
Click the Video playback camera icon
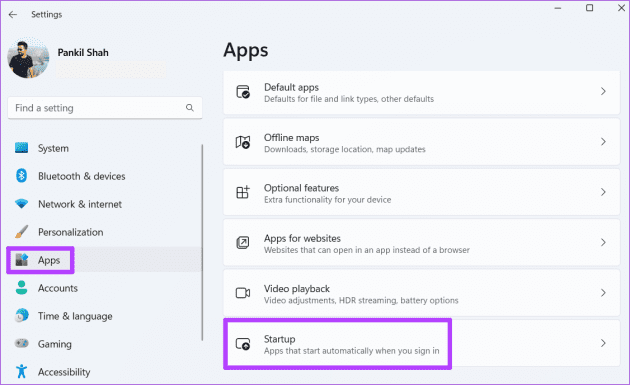pos(243,293)
